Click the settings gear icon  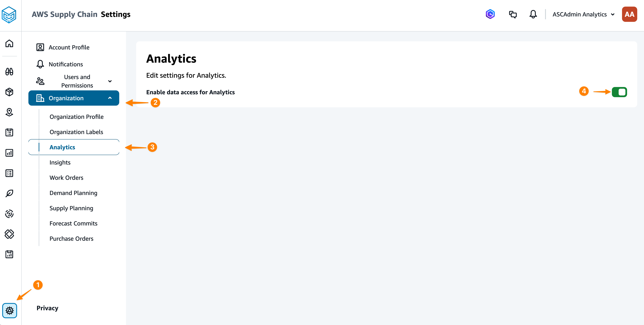click(x=9, y=310)
